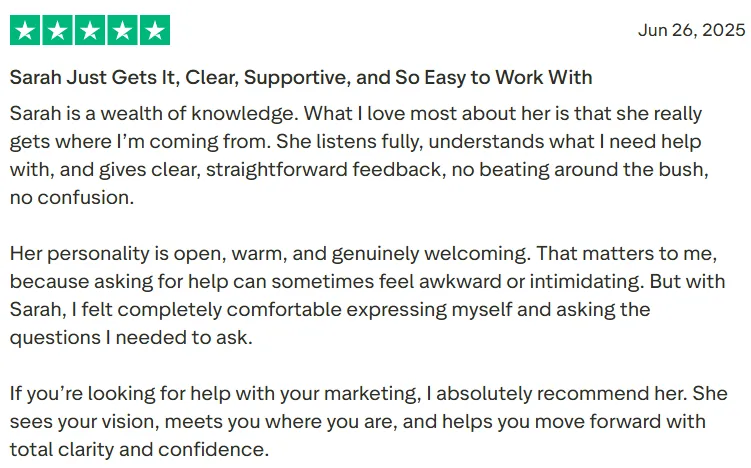Click the second green rating star
751x468 pixels.
[57, 30]
